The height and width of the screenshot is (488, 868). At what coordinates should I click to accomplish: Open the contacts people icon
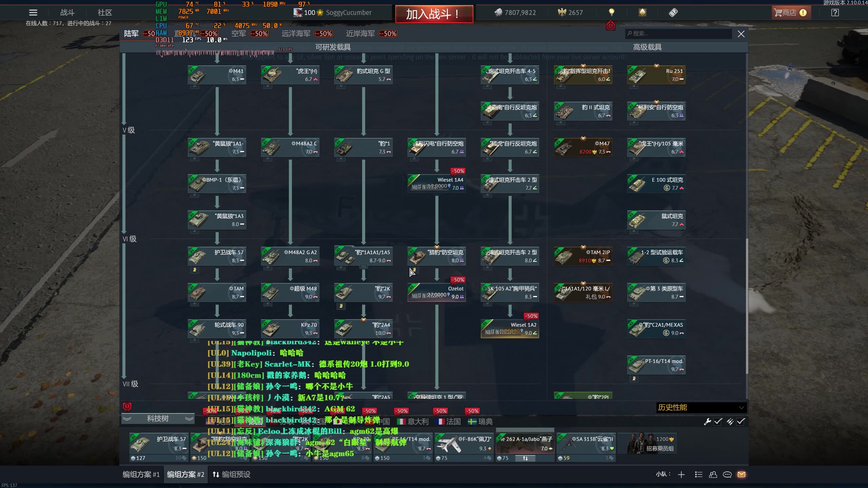(x=713, y=474)
